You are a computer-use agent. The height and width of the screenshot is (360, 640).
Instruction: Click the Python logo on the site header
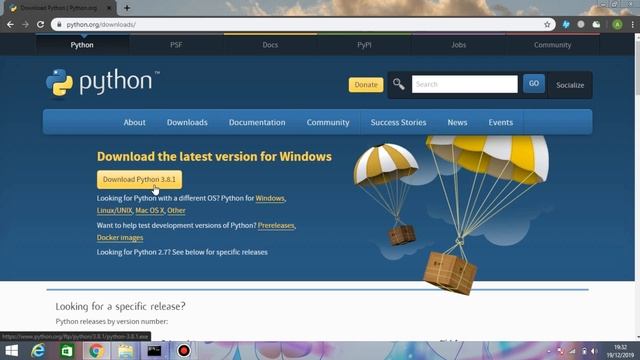102,83
